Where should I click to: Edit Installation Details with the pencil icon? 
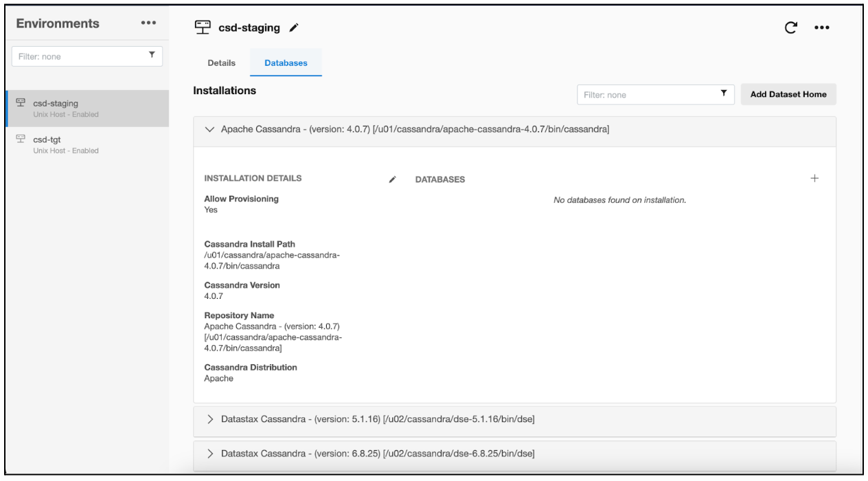pyautogui.click(x=392, y=179)
